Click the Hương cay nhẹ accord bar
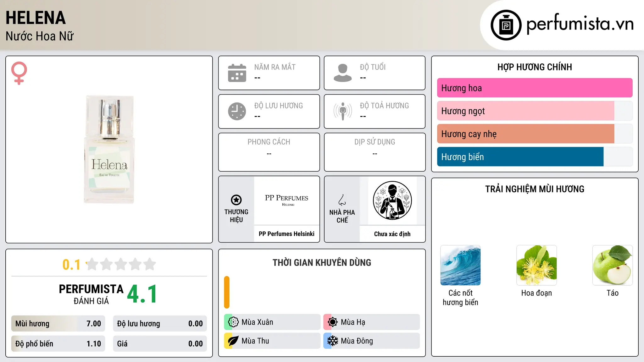The image size is (644, 362). click(x=535, y=134)
